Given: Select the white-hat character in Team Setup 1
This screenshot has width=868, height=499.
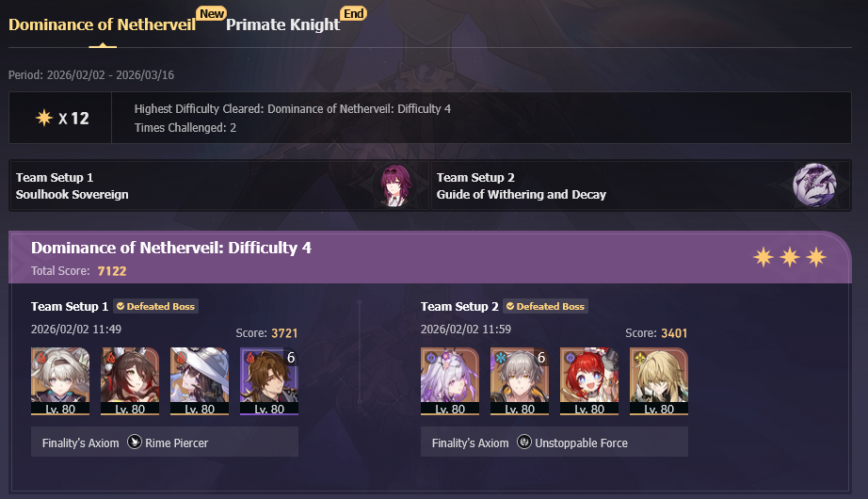Looking at the screenshot, I should point(200,381).
